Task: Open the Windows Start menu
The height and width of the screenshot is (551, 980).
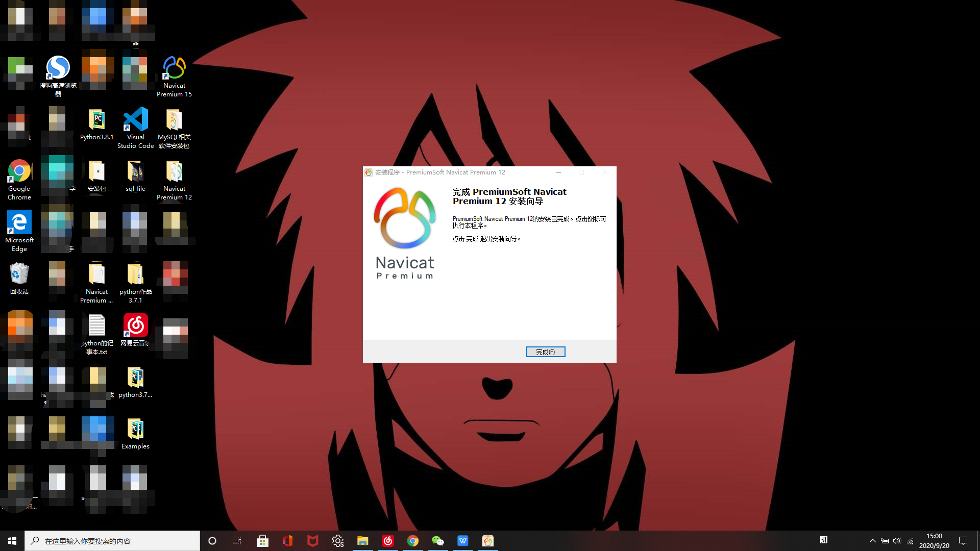Action: click(12, 541)
